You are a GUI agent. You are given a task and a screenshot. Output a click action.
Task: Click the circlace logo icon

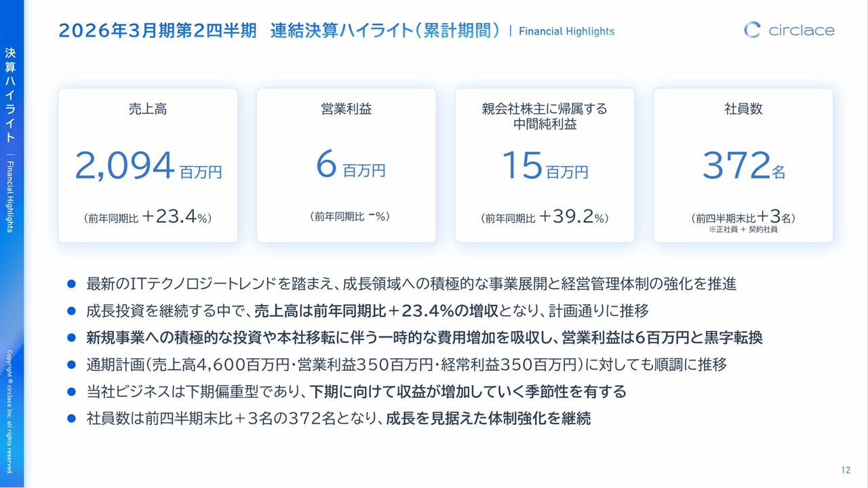[x=752, y=30]
